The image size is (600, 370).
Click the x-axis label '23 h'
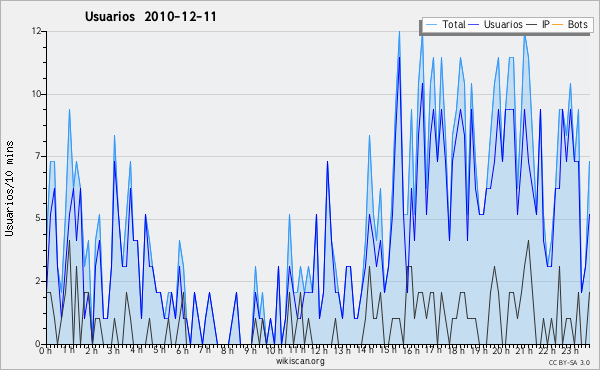point(569,350)
